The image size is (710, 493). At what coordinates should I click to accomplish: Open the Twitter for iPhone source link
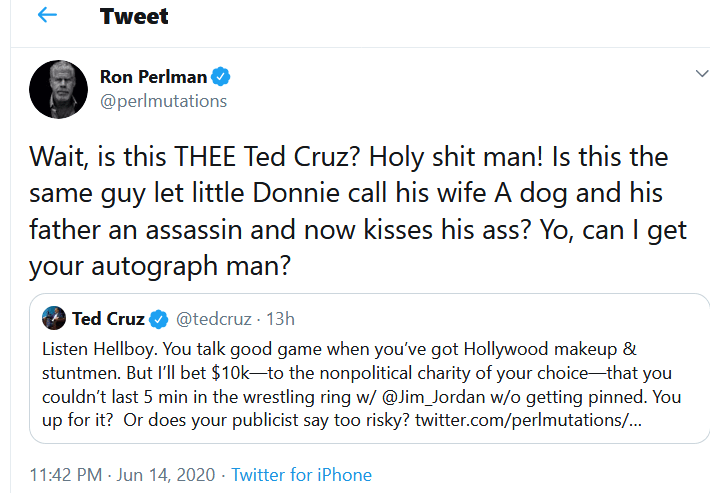click(x=301, y=475)
